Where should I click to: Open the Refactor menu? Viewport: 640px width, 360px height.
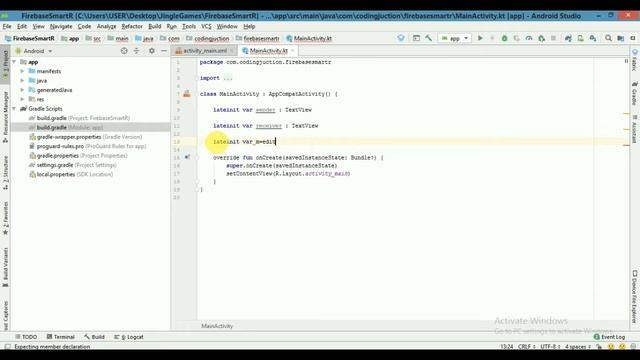click(x=132, y=26)
